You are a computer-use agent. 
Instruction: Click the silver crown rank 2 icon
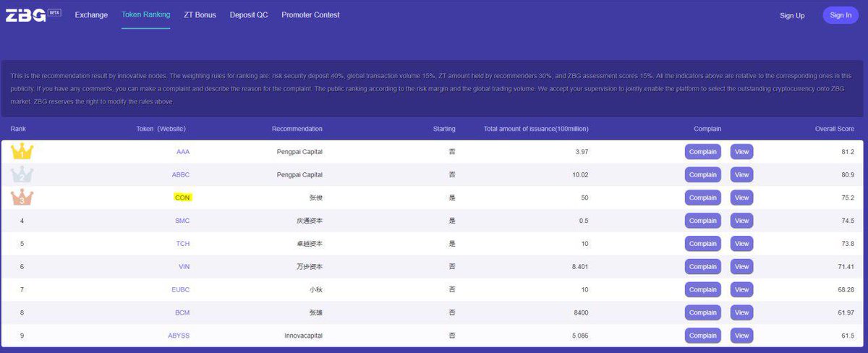coord(22,174)
